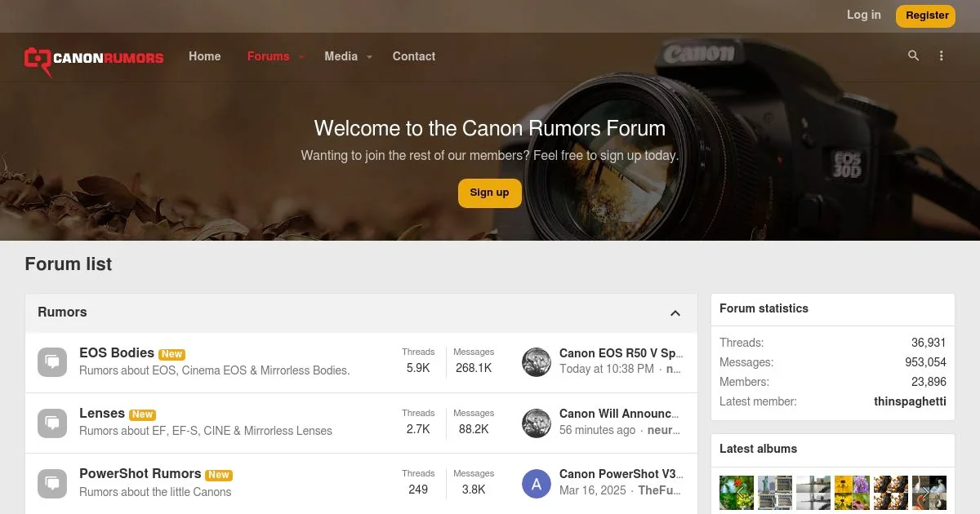Collapse the Rumors category

pos(675,312)
